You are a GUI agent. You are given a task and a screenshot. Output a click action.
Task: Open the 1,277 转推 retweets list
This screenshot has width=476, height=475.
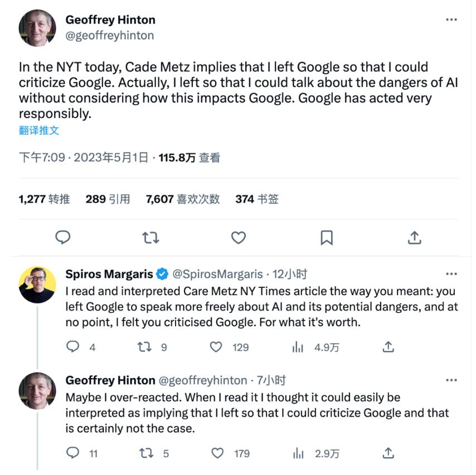(44, 199)
